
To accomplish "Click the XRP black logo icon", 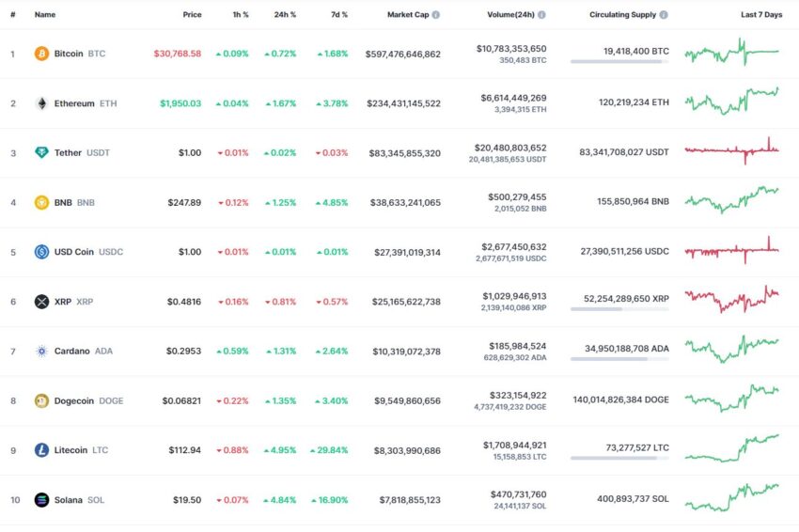I will point(41,302).
